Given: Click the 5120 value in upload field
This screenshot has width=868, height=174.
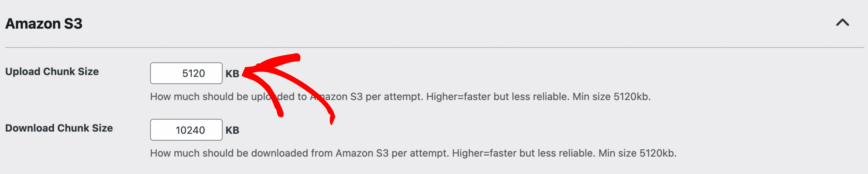Looking at the screenshot, I should coord(193,74).
